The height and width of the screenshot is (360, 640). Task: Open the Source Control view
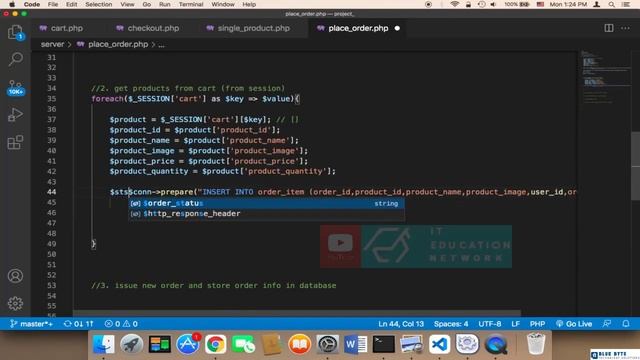(15, 88)
